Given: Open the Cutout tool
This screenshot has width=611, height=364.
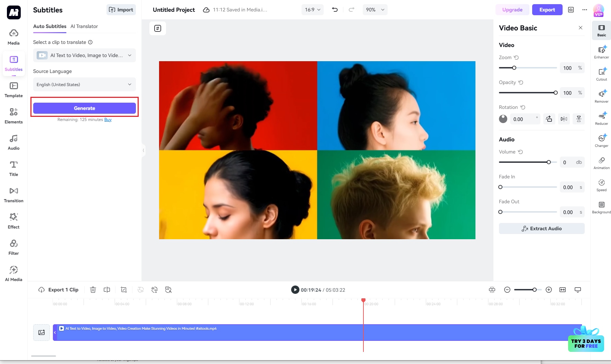Looking at the screenshot, I should click(x=601, y=74).
